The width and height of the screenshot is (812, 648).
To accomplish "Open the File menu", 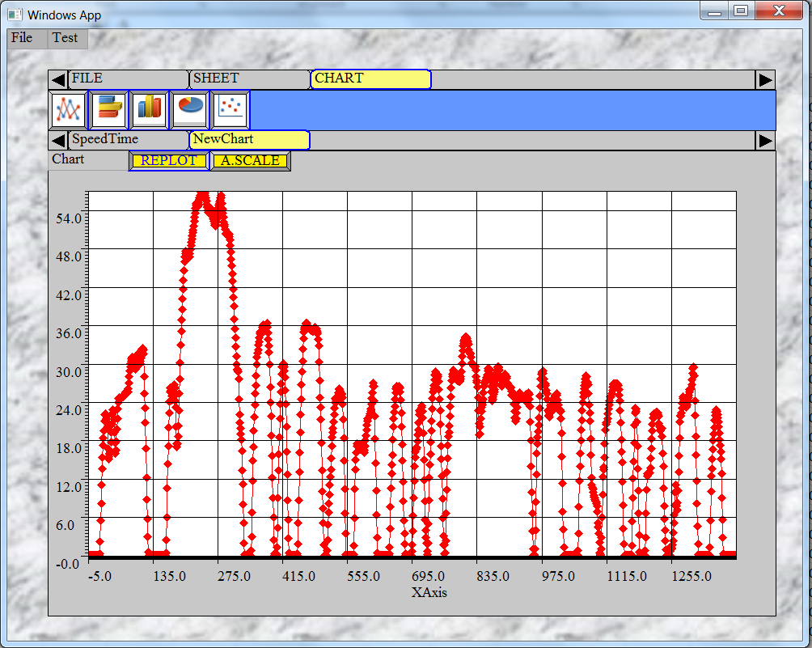I will click(x=22, y=38).
